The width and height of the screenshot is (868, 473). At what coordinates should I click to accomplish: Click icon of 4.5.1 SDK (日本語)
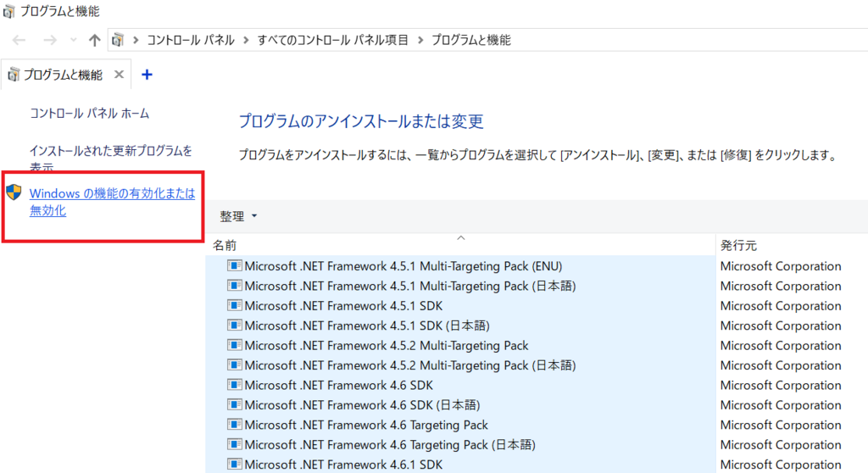pyautogui.click(x=235, y=326)
